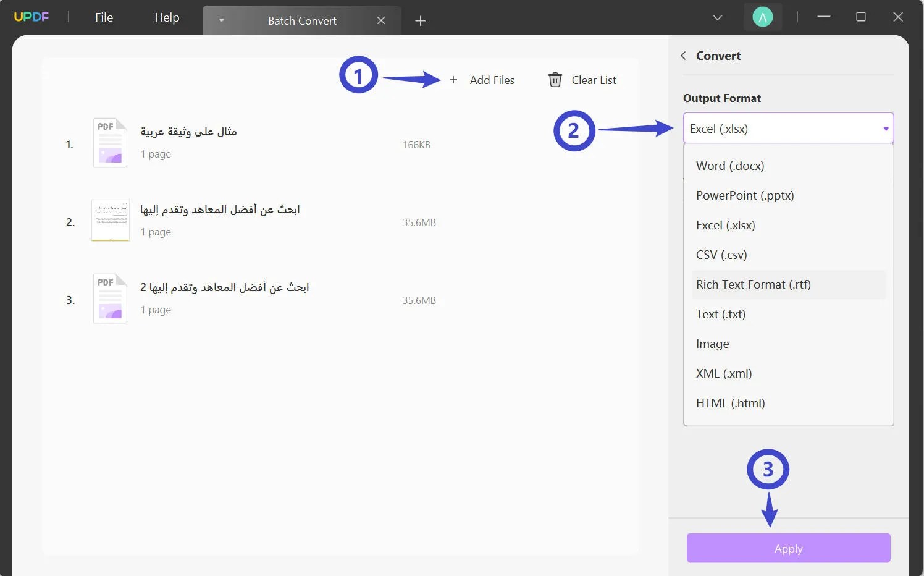The image size is (924, 576).
Task: Click the UPDF logo
Action: pos(31,17)
